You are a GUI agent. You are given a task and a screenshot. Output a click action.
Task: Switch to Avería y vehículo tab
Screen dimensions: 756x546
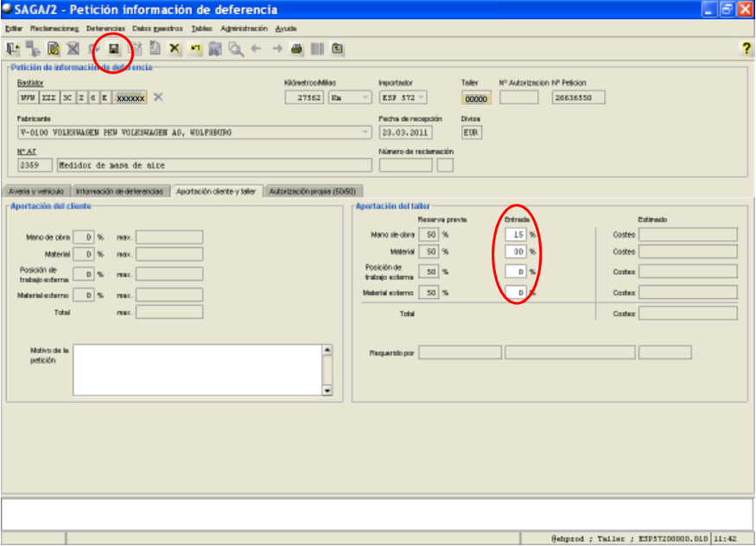36,191
